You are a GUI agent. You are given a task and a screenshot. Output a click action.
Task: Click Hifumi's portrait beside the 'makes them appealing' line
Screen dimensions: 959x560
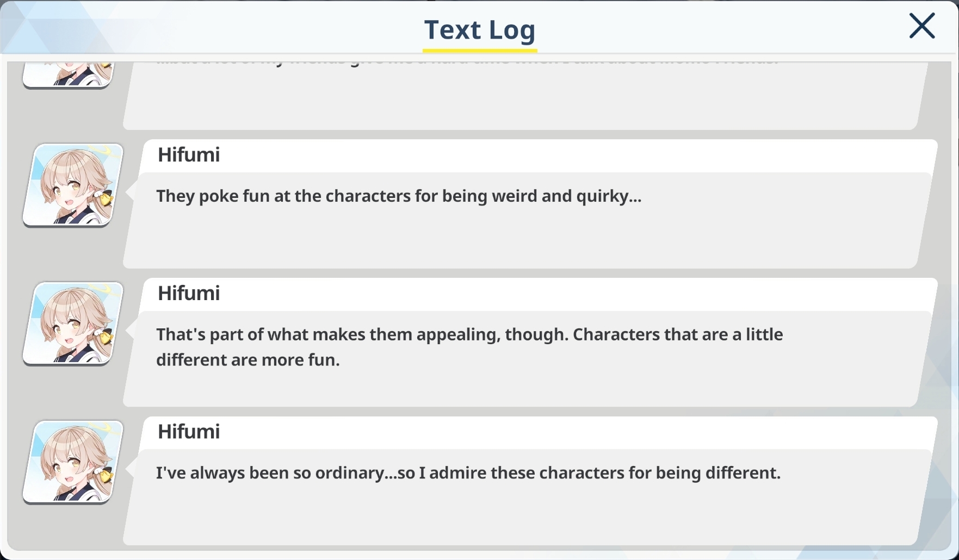click(73, 323)
